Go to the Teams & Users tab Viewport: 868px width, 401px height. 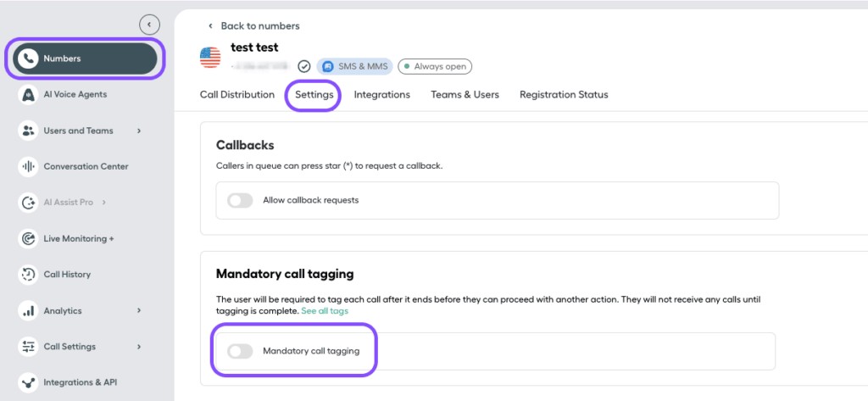pos(465,95)
